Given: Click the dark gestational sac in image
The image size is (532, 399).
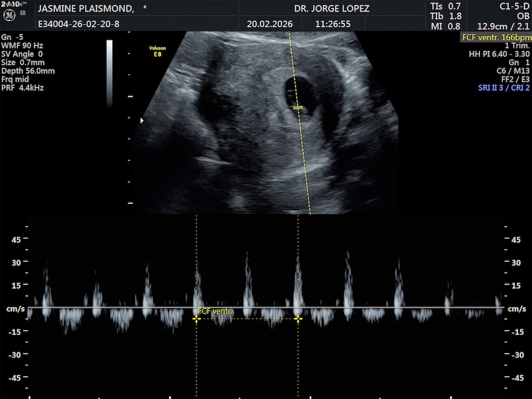Looking at the screenshot, I should [299, 97].
